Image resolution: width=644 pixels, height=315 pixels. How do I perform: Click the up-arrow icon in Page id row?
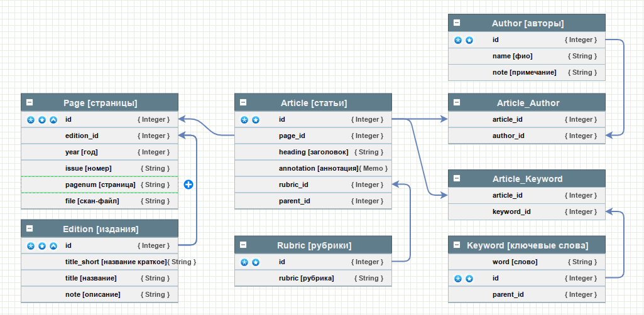(53, 120)
